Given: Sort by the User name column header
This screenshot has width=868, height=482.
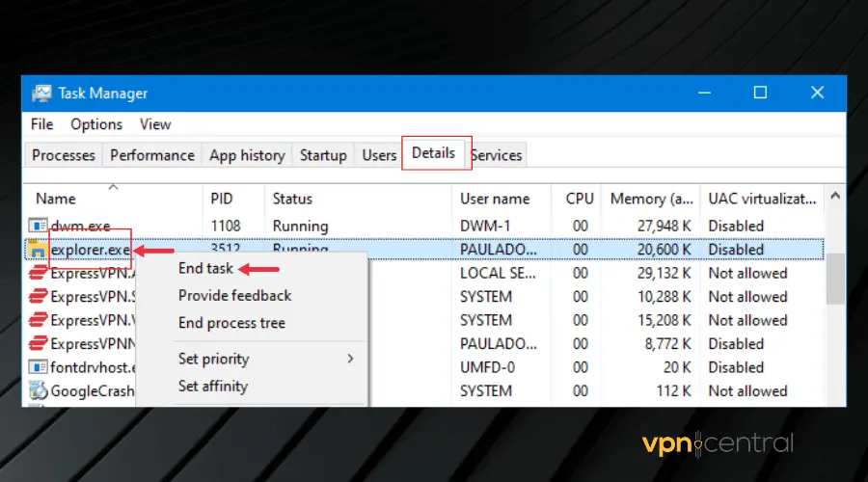Looking at the screenshot, I should pyautogui.click(x=501, y=199).
